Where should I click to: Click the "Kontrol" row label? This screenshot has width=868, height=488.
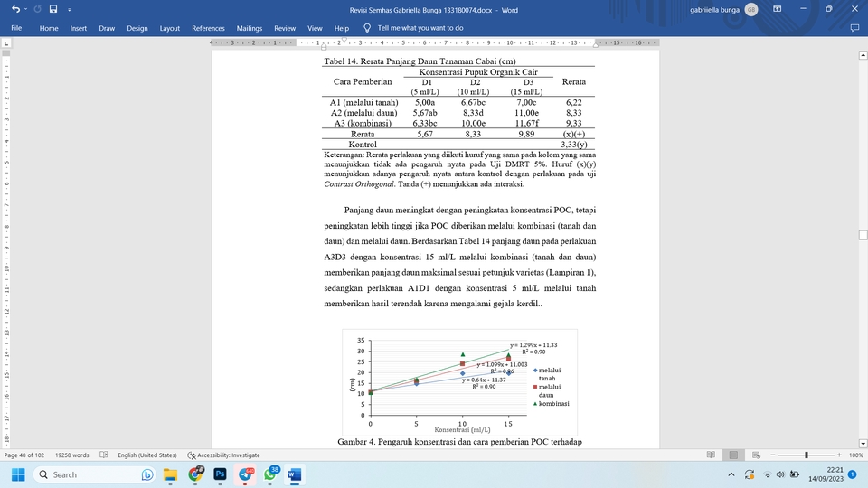click(x=363, y=145)
